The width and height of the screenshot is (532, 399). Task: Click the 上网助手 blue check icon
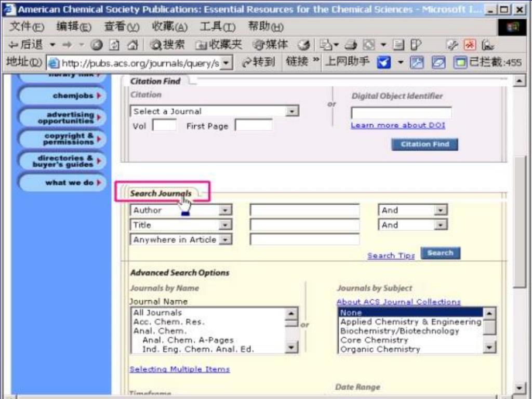[x=384, y=62]
